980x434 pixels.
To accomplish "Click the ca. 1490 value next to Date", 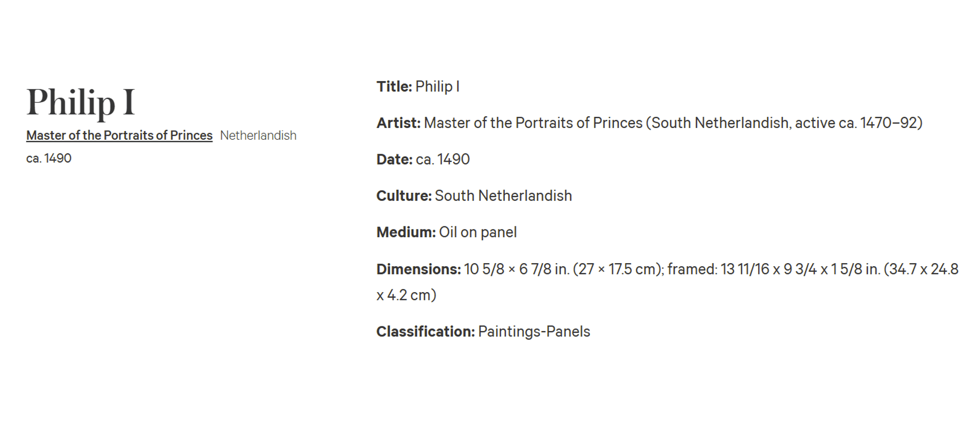I will point(443,159).
